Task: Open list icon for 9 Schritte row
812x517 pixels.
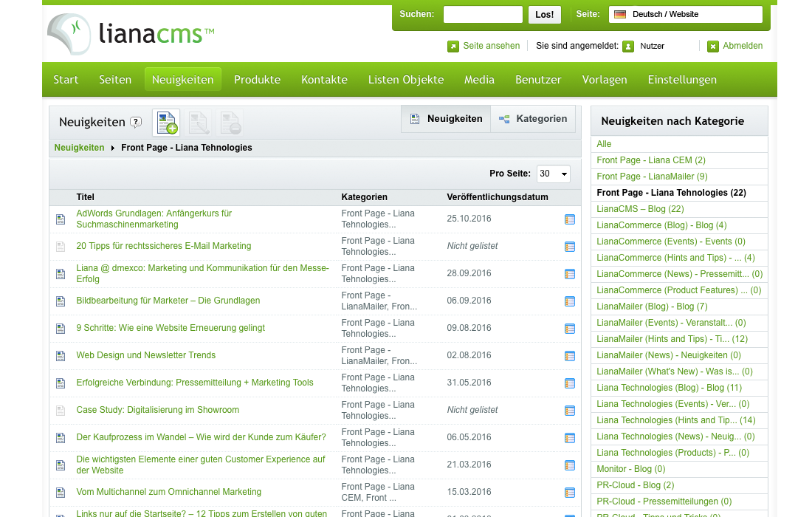Action: [x=570, y=329]
